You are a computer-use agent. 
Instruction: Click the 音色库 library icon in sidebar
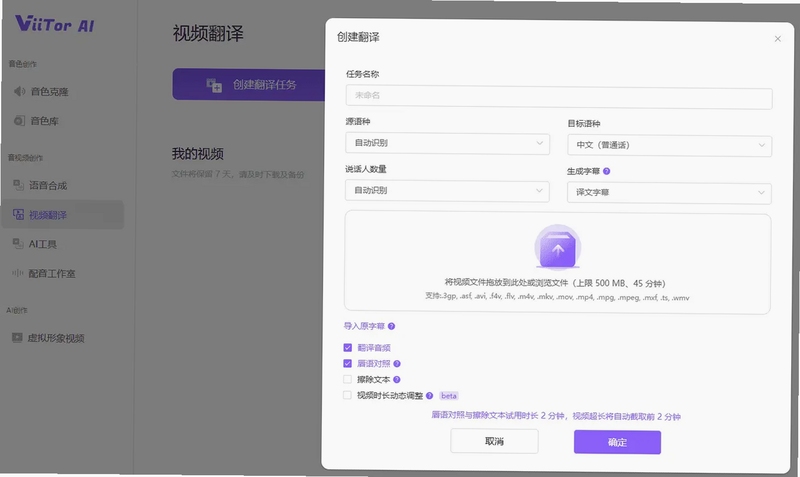tap(19, 121)
